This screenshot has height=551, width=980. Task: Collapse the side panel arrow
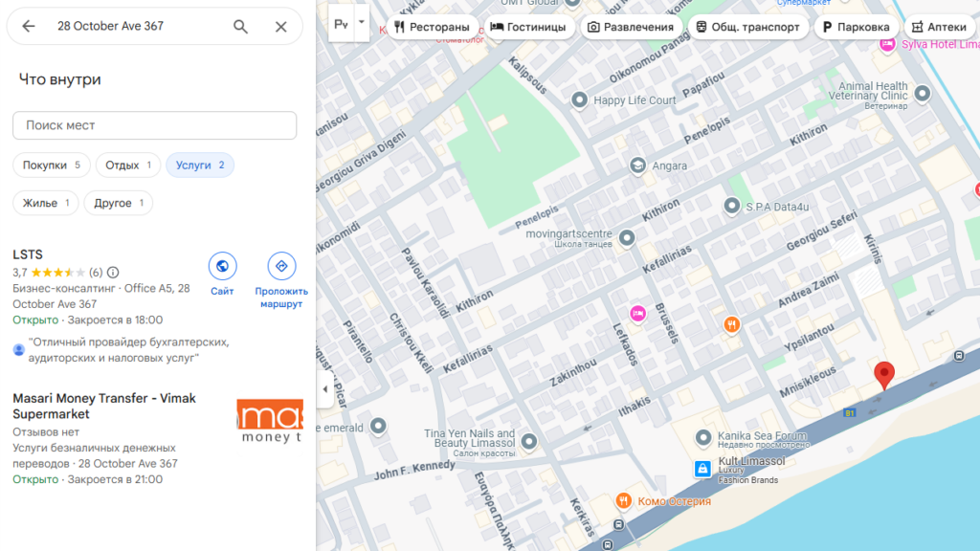(324, 389)
